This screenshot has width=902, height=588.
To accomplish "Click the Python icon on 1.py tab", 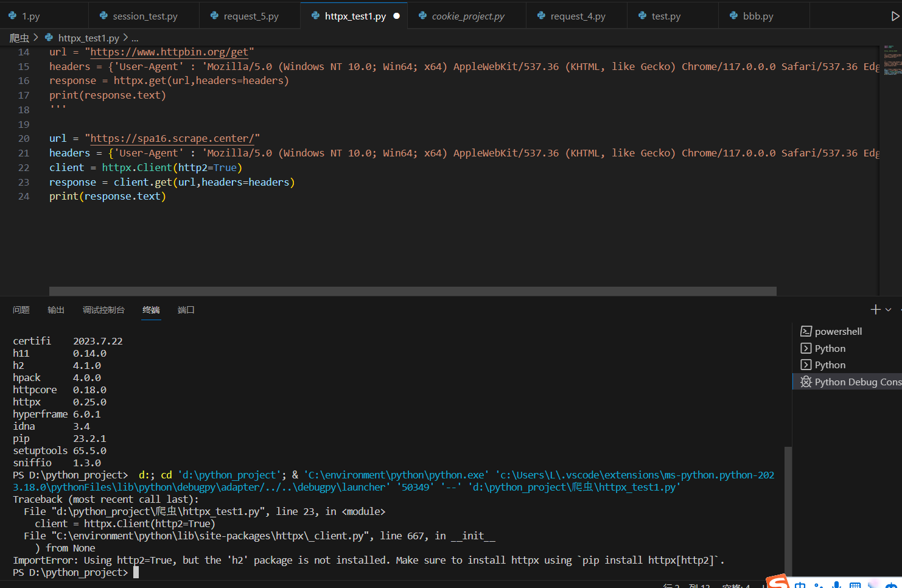I will pos(12,16).
